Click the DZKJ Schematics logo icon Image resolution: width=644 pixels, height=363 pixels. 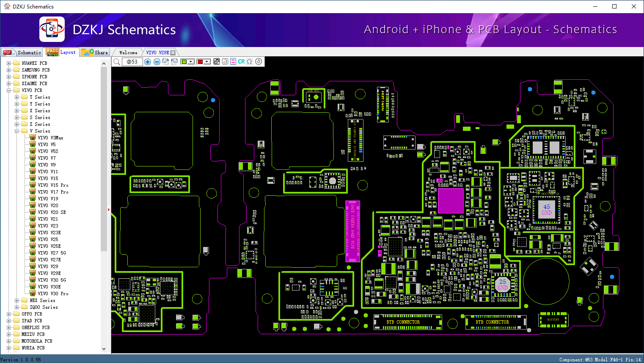pyautogui.click(x=52, y=29)
